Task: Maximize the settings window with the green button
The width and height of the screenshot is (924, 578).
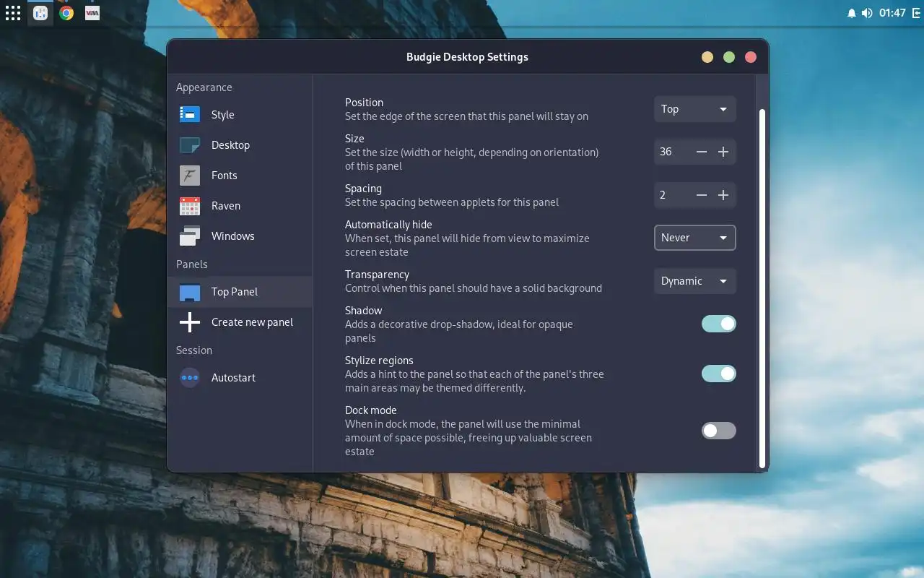Action: 729,57
